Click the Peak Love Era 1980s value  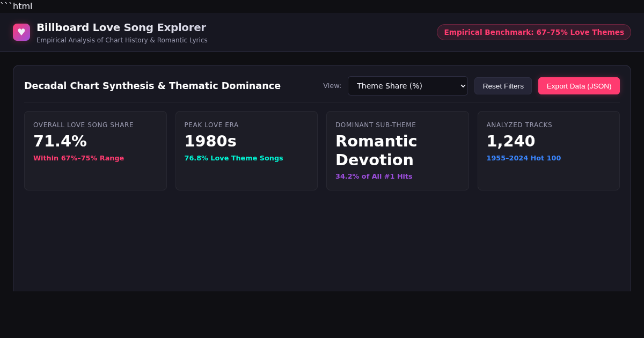(x=210, y=141)
